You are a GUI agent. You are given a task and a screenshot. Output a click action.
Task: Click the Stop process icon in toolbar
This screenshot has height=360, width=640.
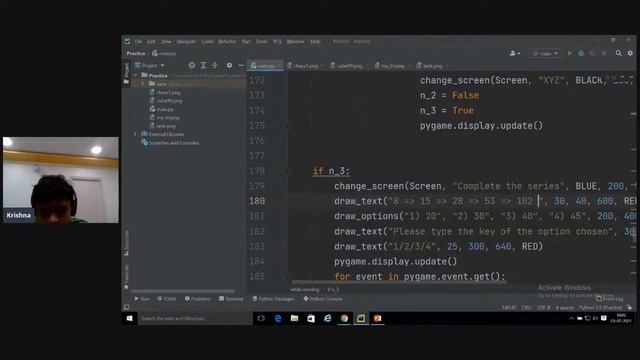pyautogui.click(x=604, y=53)
